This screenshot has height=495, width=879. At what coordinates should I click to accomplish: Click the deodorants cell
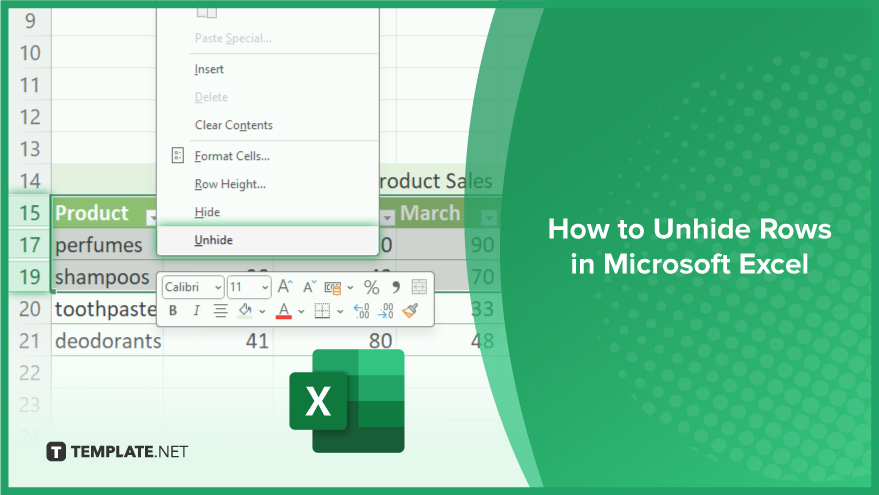(x=107, y=341)
